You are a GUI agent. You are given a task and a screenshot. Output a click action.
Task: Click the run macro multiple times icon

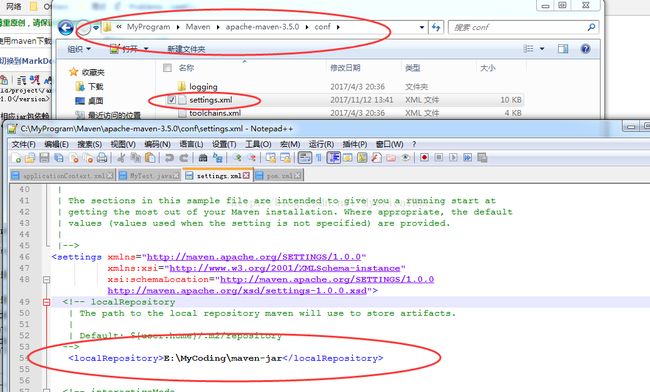(x=468, y=157)
